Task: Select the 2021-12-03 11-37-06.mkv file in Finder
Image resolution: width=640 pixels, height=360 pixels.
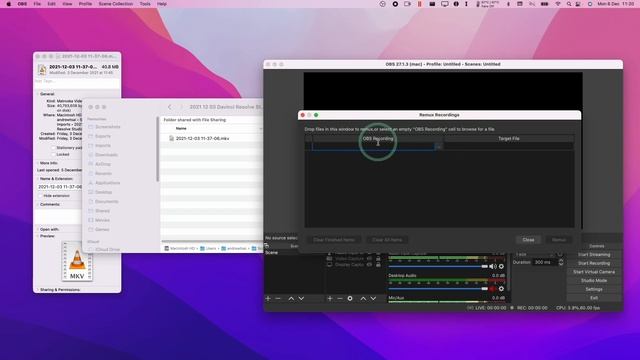Action: pos(202,138)
